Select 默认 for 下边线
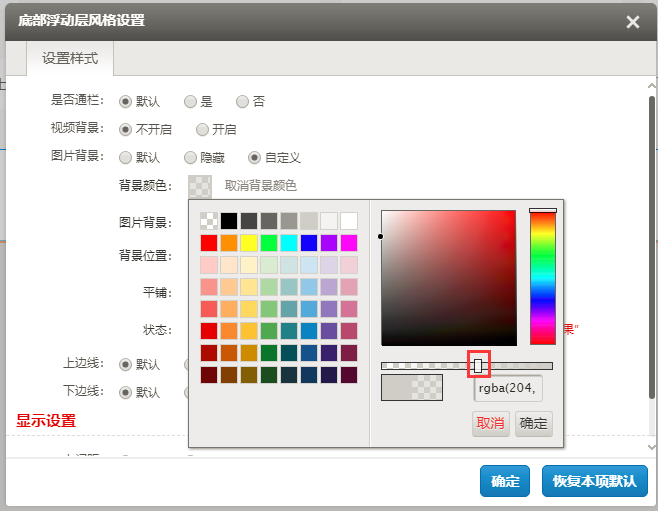Viewport: 658px width, 511px height. 125,393
